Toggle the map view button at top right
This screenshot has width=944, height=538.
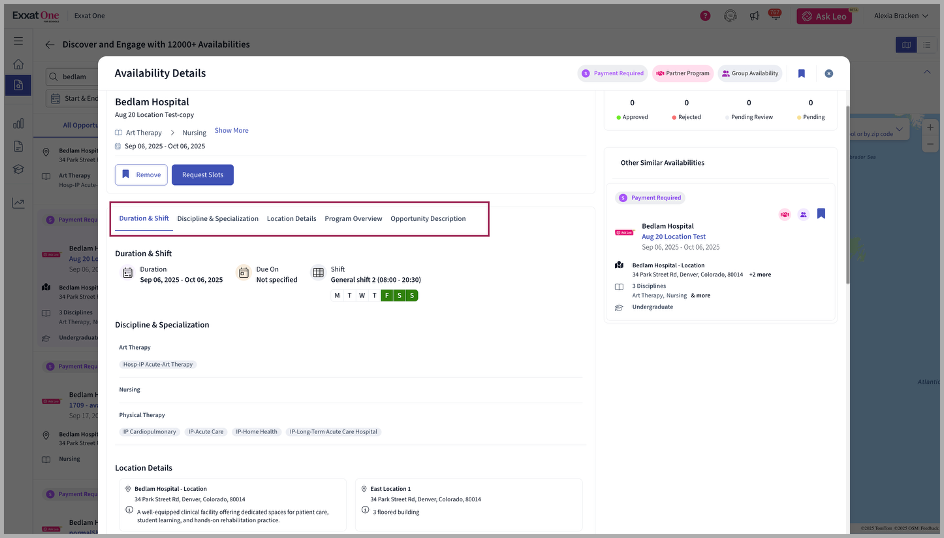(x=907, y=45)
